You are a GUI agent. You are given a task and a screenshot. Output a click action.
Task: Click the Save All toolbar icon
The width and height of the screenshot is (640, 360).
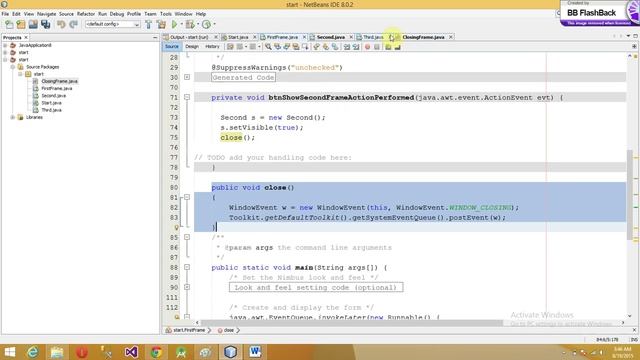point(45,24)
